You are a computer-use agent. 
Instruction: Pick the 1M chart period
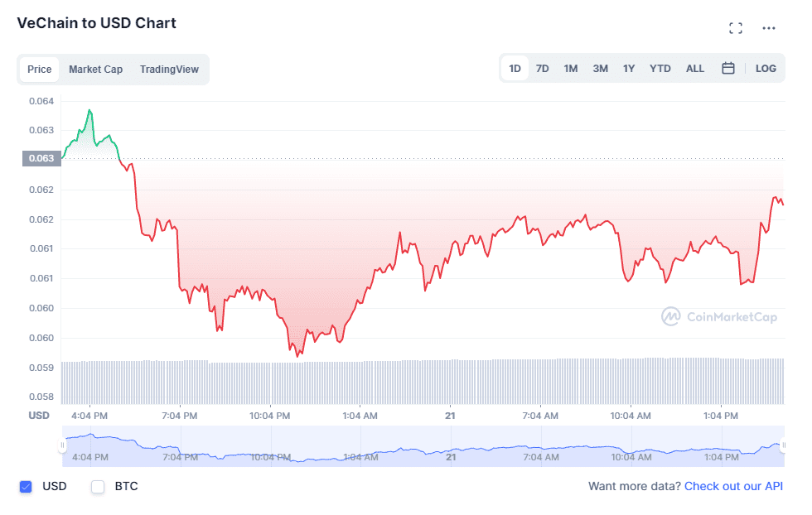coord(571,68)
